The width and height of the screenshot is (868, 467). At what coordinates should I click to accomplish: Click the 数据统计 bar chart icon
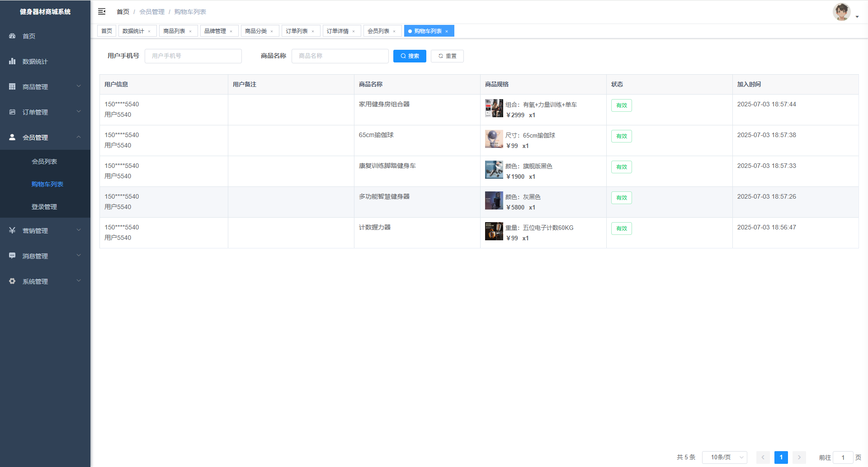click(12, 61)
